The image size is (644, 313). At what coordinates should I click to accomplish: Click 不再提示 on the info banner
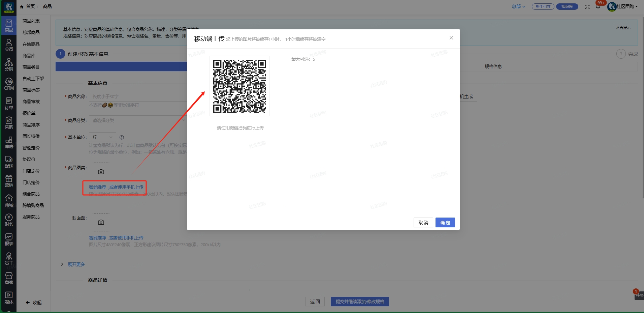623,28
